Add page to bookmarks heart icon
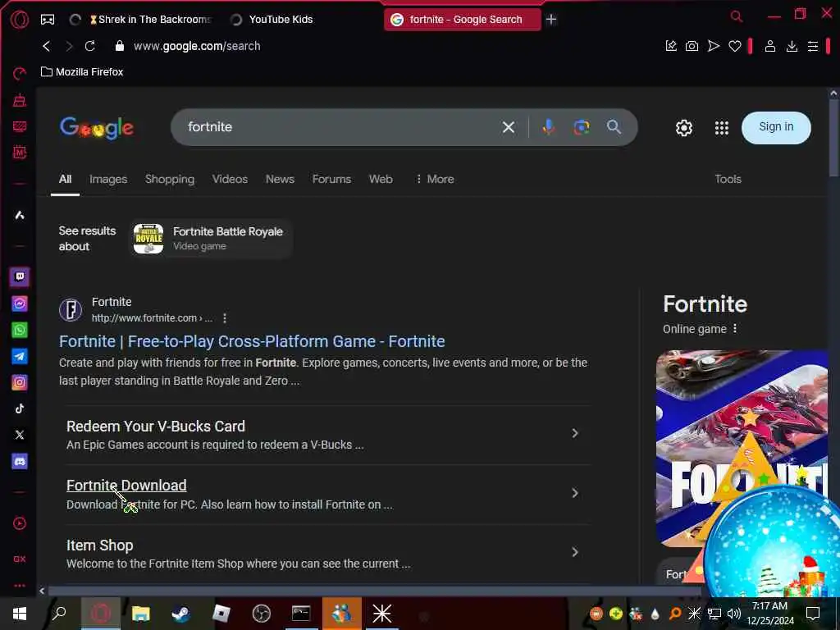 tap(734, 46)
